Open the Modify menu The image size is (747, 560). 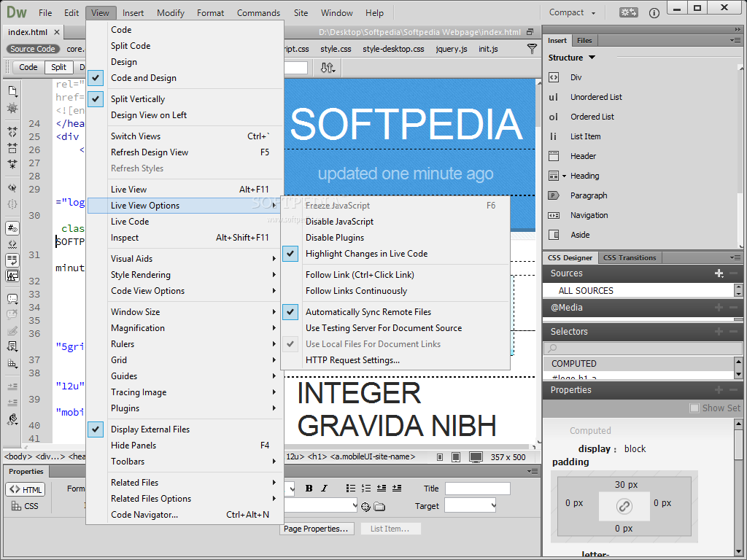tap(171, 13)
